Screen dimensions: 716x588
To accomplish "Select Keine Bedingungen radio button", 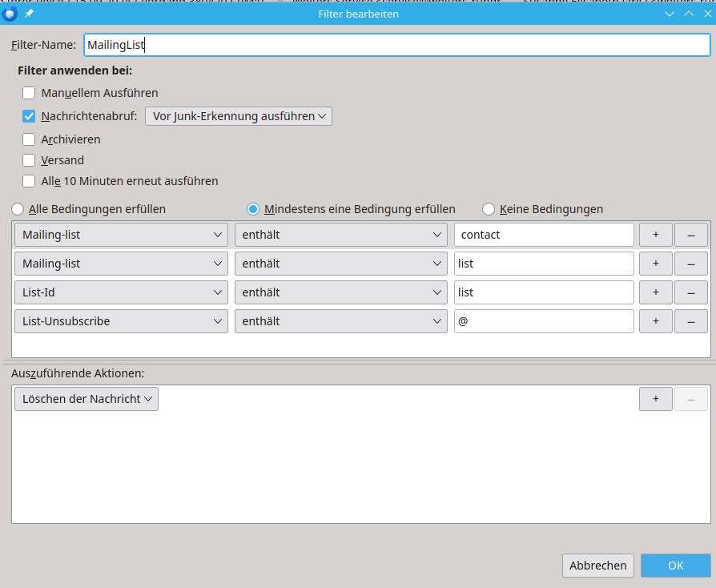I will pyautogui.click(x=488, y=209).
